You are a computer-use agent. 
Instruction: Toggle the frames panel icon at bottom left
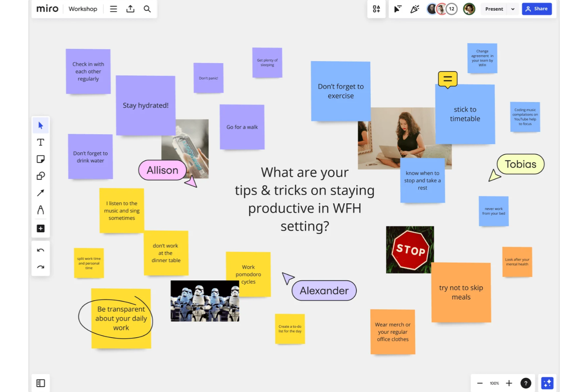click(x=41, y=383)
